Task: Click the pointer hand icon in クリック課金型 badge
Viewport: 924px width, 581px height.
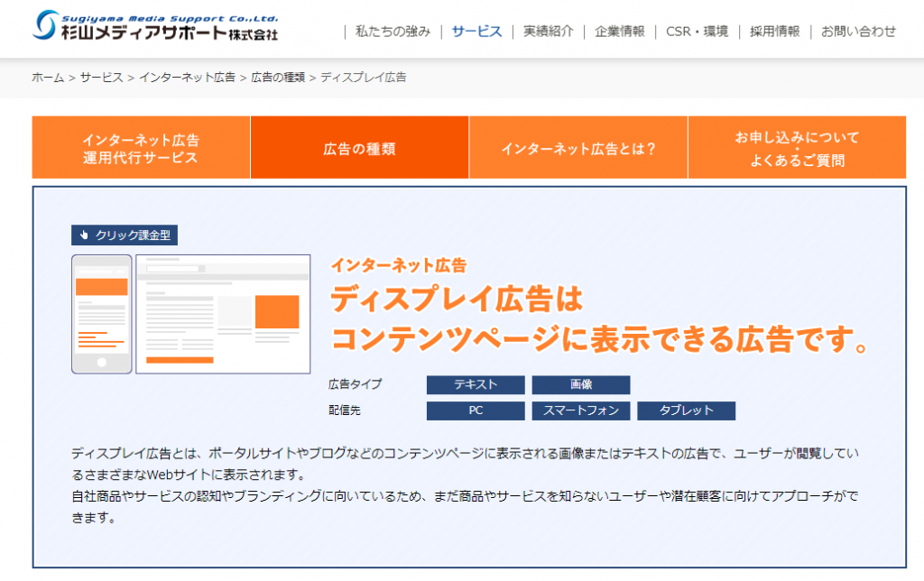Action: tap(84, 235)
